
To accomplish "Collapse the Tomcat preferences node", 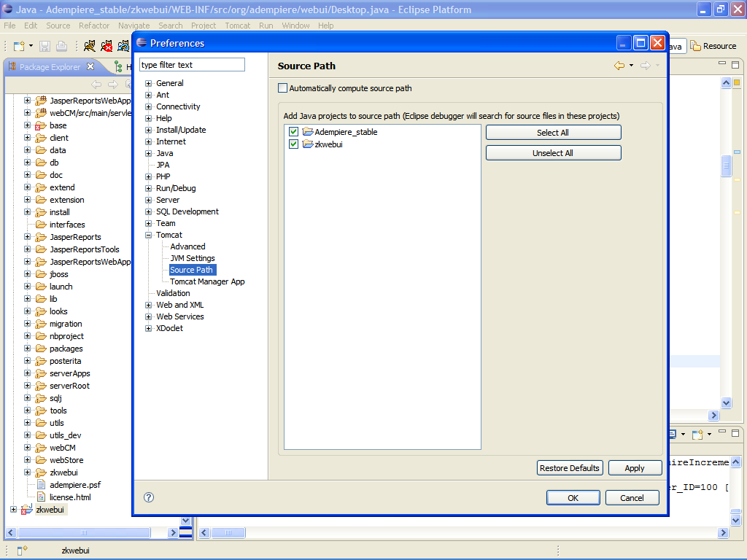I will coord(149,236).
